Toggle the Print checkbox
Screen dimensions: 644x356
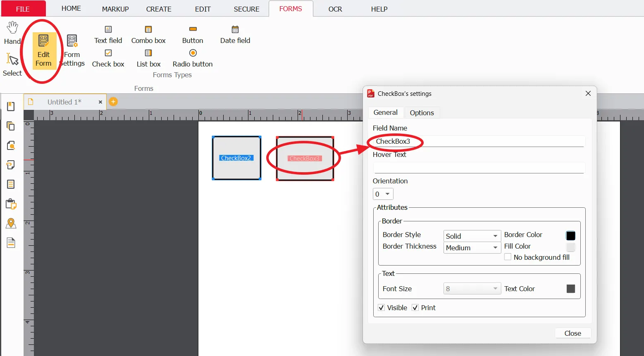coord(415,308)
